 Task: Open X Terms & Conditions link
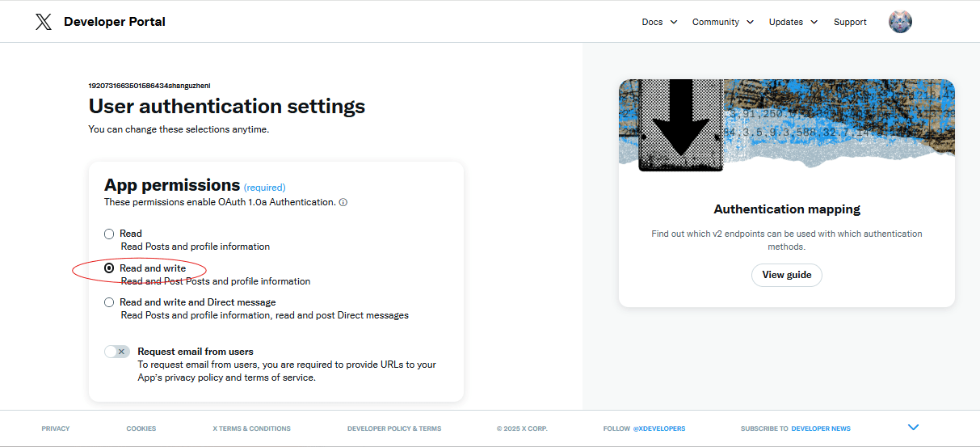[251, 428]
